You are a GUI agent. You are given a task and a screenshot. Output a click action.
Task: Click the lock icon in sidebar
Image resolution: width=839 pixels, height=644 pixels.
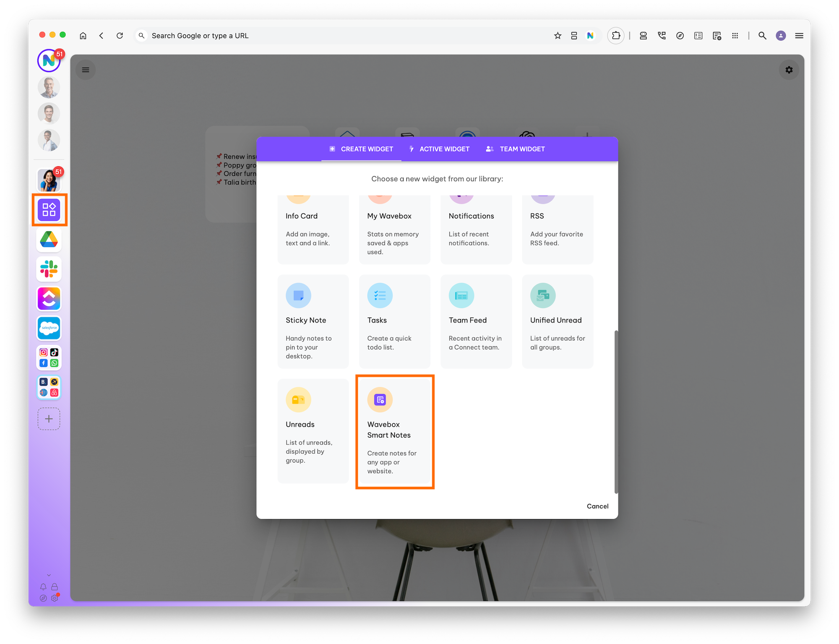coord(55,587)
